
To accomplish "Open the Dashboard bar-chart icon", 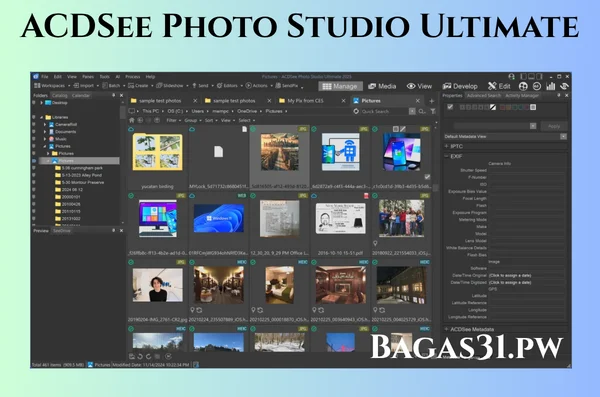I will point(551,86).
